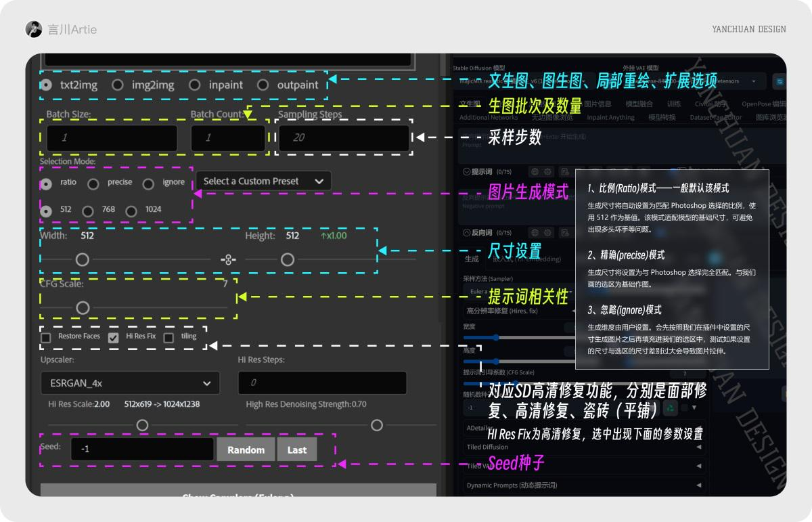Screen dimensions: 812x522
Task: Click the globe icon beside 反向词
Action: coord(535,232)
